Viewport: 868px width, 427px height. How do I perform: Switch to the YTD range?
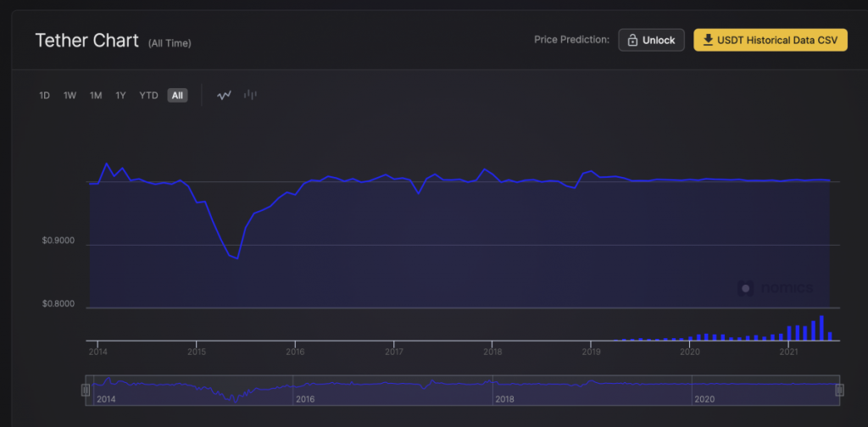(148, 96)
